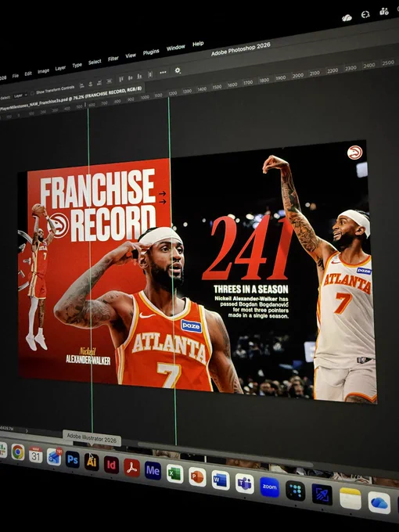Screen dimensions: 399x532
Task: Click the red 241 number on the canvas
Action: pos(248,248)
